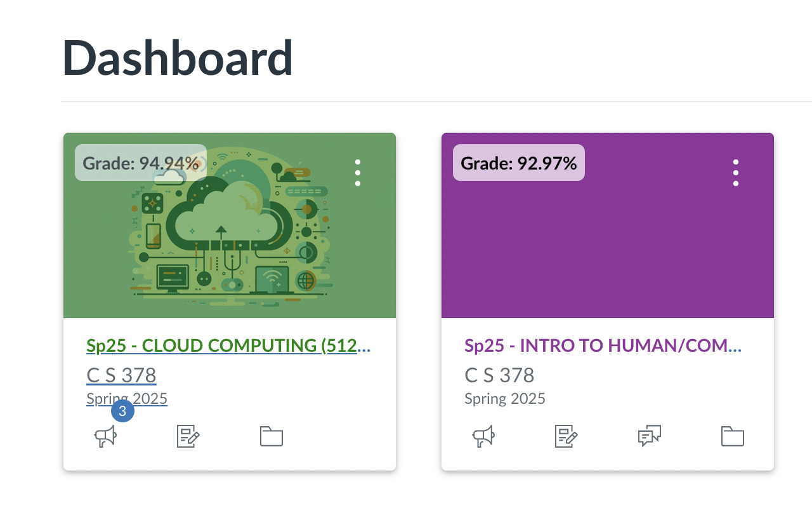
Task: Open Assignments for the Human/Computer Interaction course
Action: 566,436
